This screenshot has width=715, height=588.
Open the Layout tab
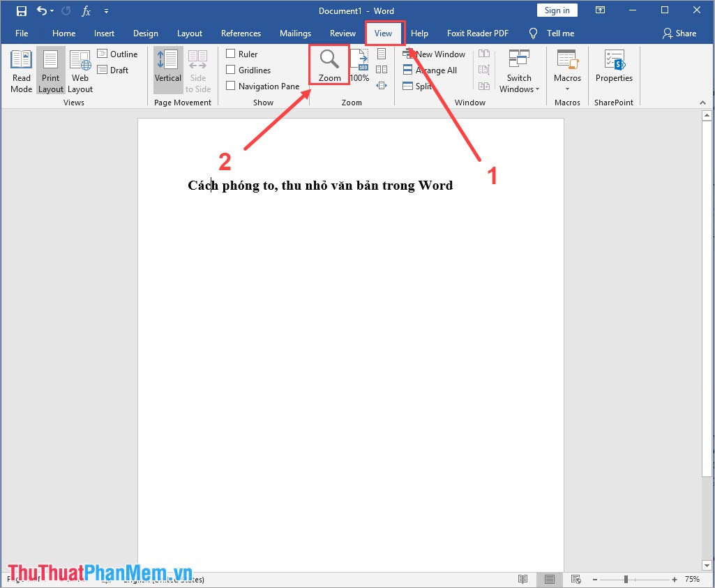point(189,33)
